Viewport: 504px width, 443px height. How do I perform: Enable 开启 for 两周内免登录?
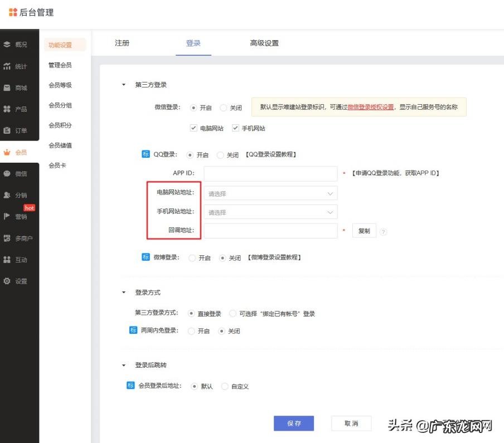tap(193, 330)
